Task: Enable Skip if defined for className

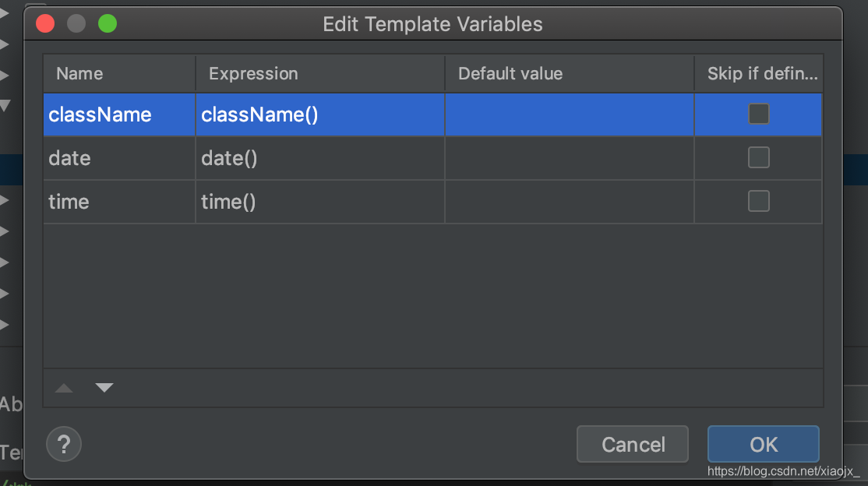Action: point(758,114)
